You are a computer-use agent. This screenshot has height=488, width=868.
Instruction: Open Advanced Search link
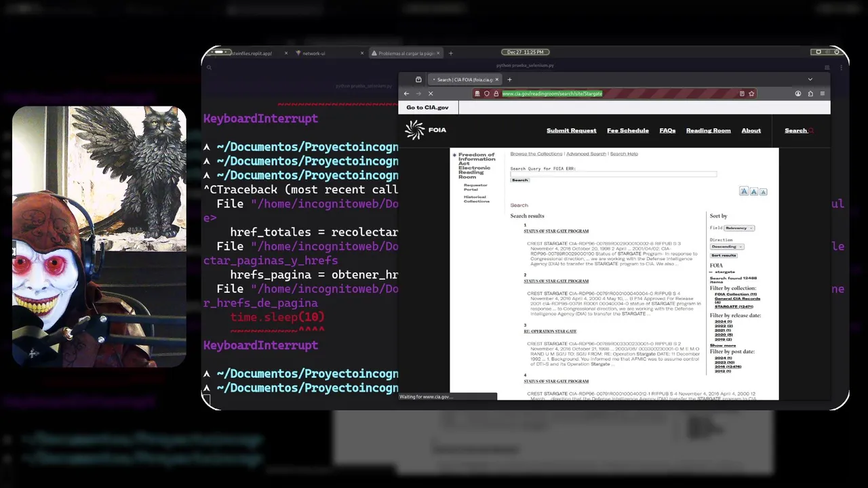(x=586, y=154)
